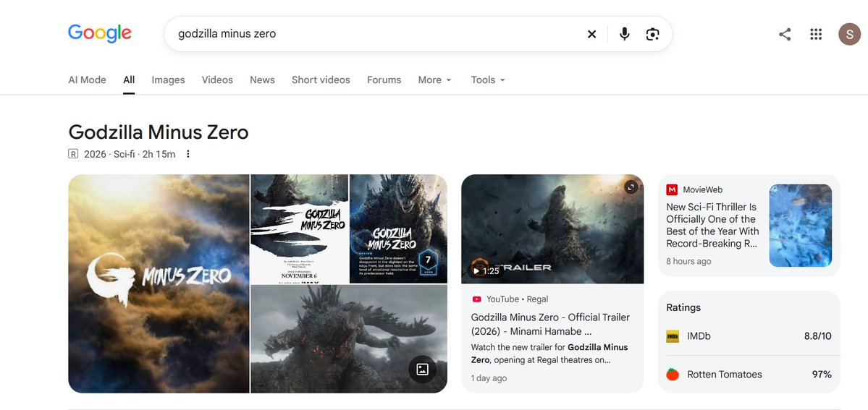Image resolution: width=868 pixels, height=410 pixels.
Task: Expand the Tools dropdown
Action: click(x=488, y=80)
